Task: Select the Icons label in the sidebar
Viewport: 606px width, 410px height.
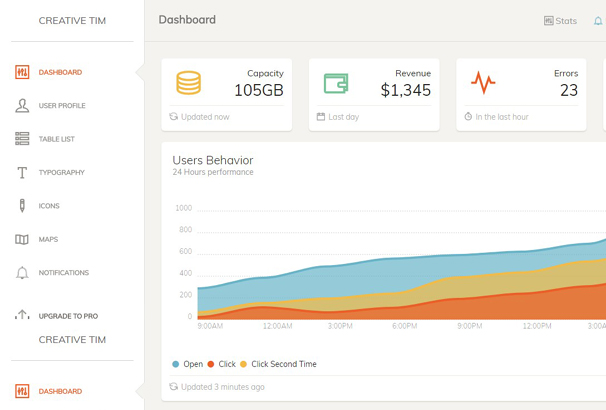Action: (49, 206)
